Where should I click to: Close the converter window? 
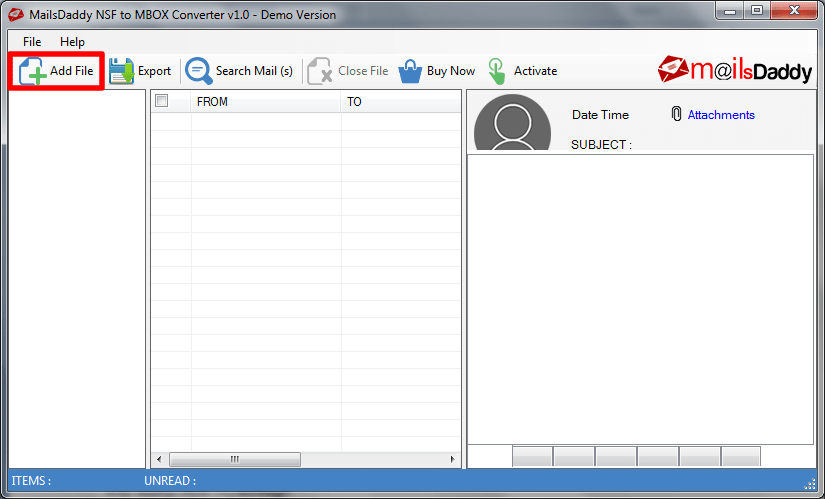pyautogui.click(x=794, y=11)
